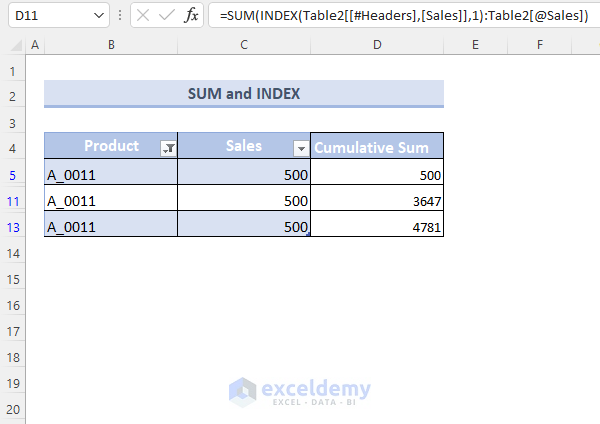This screenshot has width=600, height=424.
Task: Click into the formula bar text
Action: point(400,16)
